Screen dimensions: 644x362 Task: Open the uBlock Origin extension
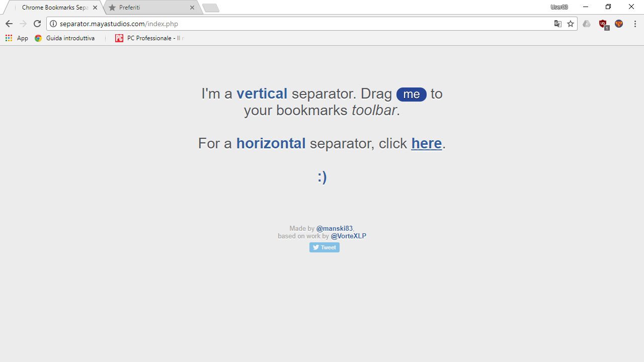tap(603, 24)
